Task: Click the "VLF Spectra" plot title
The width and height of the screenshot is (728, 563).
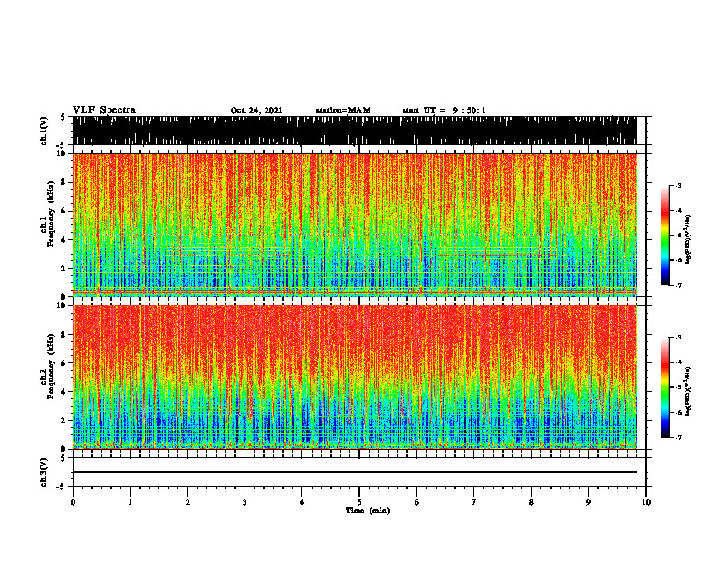Action: [104, 110]
